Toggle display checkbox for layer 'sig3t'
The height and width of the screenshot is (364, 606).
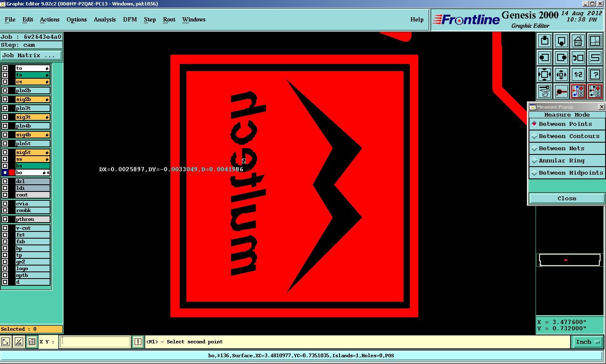tap(5, 117)
